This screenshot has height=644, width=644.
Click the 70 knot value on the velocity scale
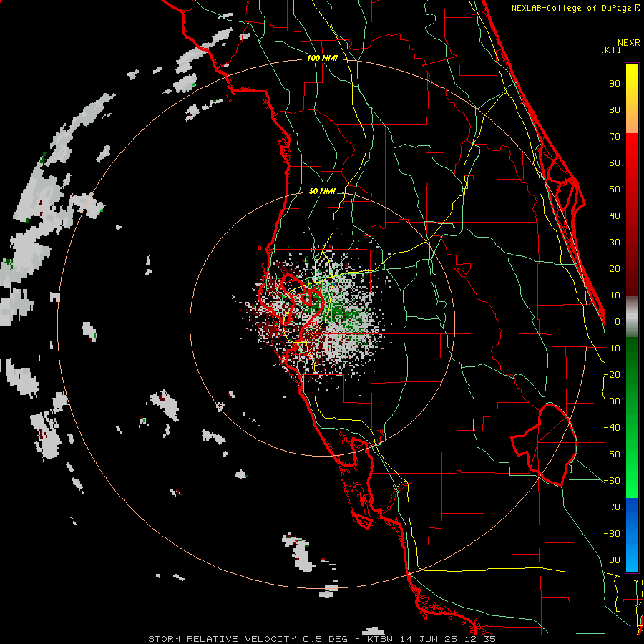pyautogui.click(x=615, y=137)
